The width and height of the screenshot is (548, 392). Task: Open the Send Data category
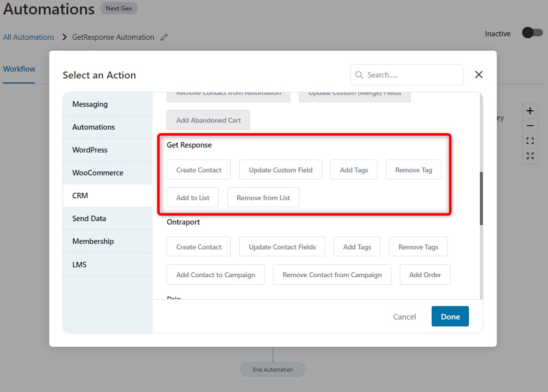pos(107,219)
